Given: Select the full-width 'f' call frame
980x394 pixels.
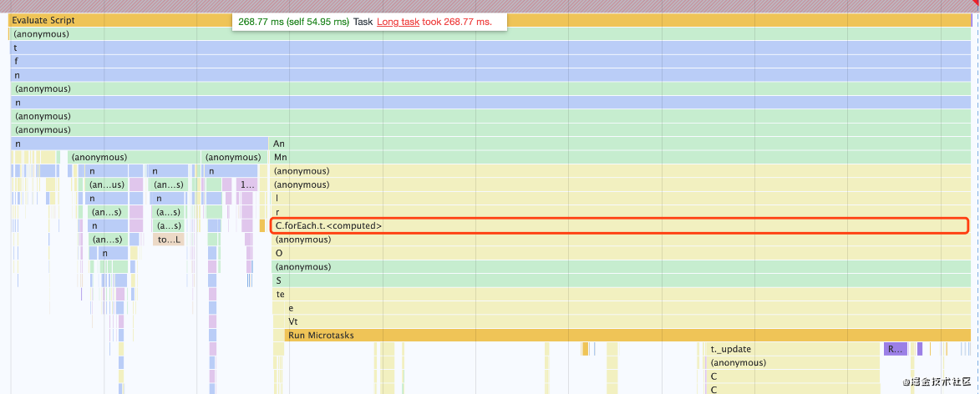Looking at the screenshot, I should tap(490, 61).
